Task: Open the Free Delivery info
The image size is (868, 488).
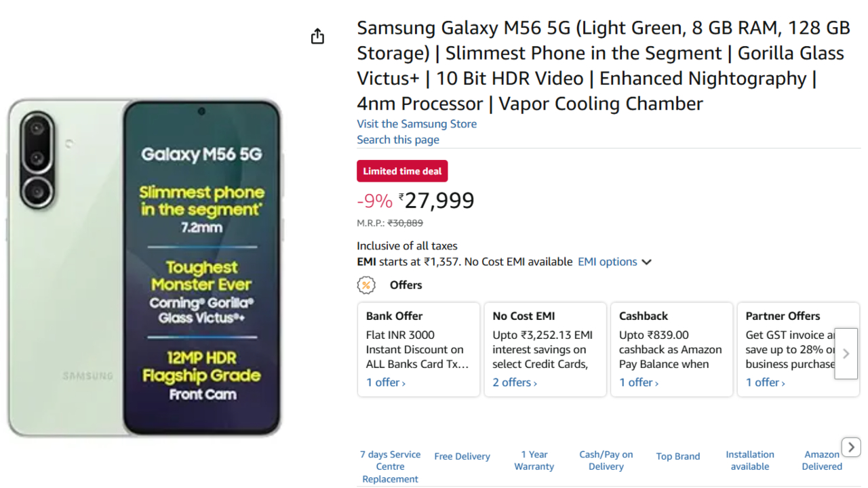Action: [x=462, y=457]
